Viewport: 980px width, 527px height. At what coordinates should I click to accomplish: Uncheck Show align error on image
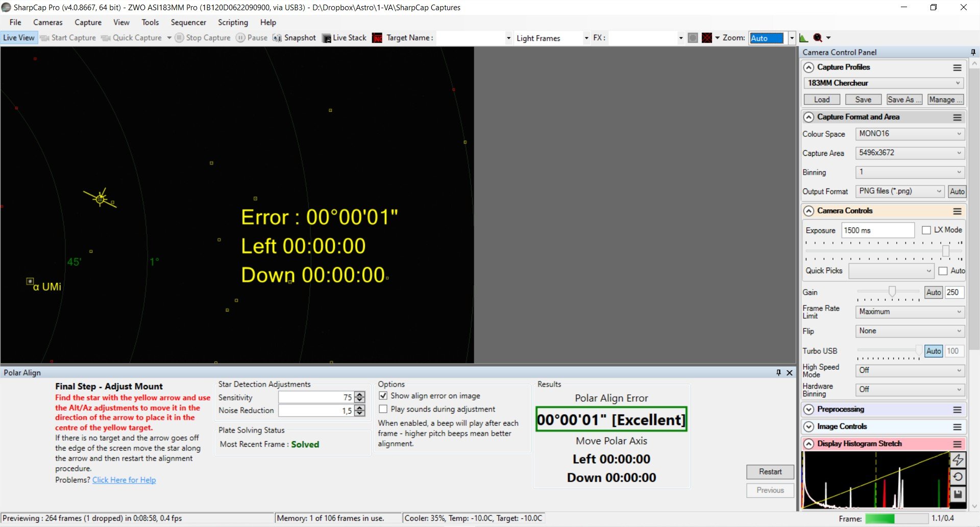pyautogui.click(x=383, y=396)
